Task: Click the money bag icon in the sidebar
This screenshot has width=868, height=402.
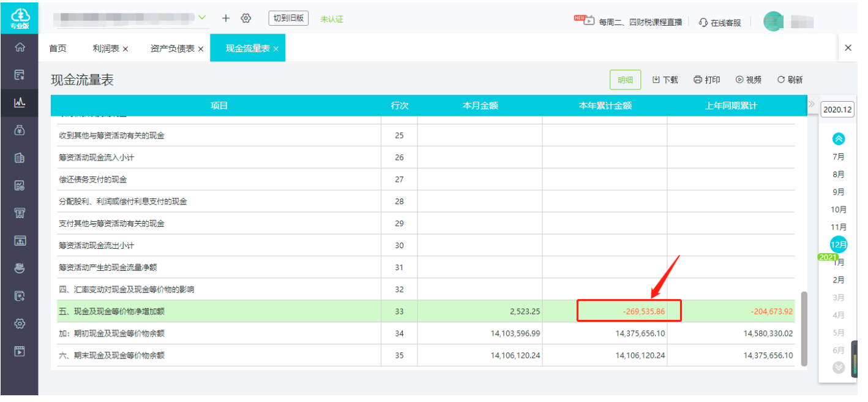Action: pos(20,130)
